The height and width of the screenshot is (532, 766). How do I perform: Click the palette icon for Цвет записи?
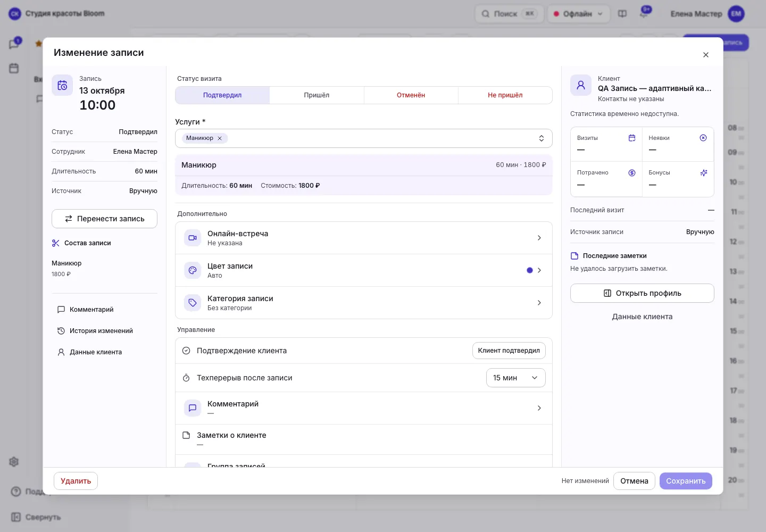[x=193, y=270]
